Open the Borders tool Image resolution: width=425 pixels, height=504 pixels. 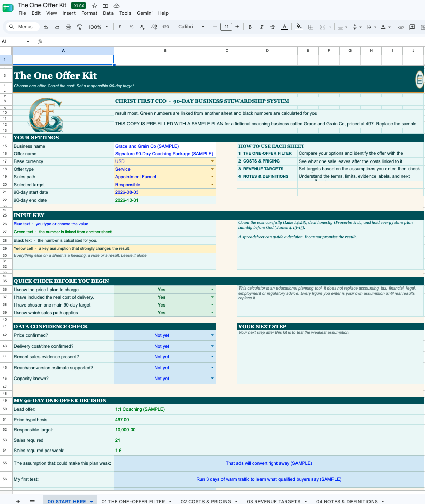[311, 27]
